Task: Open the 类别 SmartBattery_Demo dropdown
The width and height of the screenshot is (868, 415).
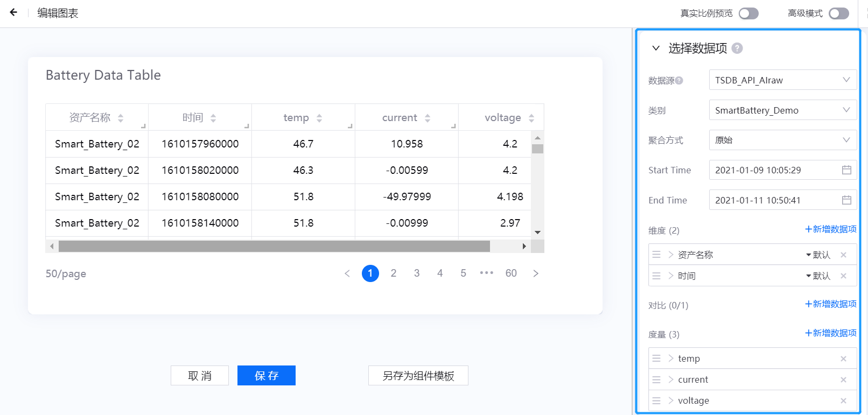Action: (782, 110)
